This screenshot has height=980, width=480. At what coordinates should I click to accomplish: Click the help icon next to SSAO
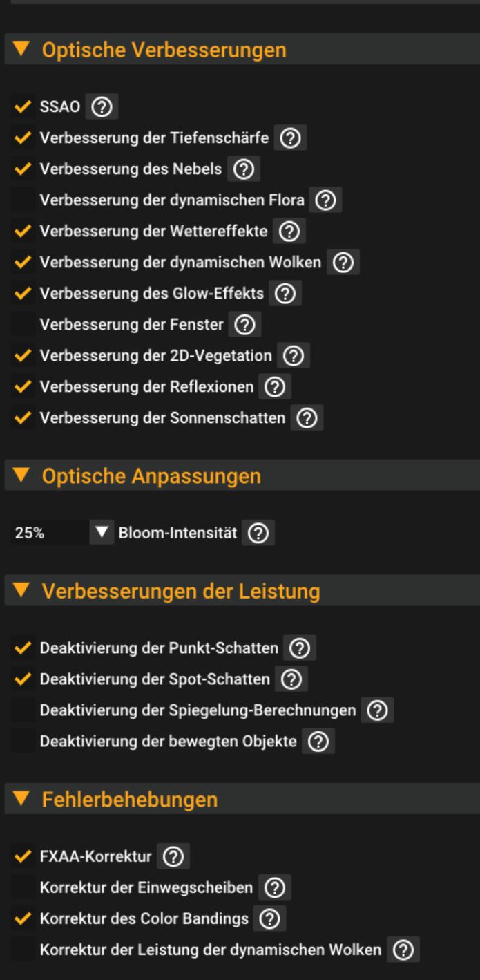[x=102, y=107]
